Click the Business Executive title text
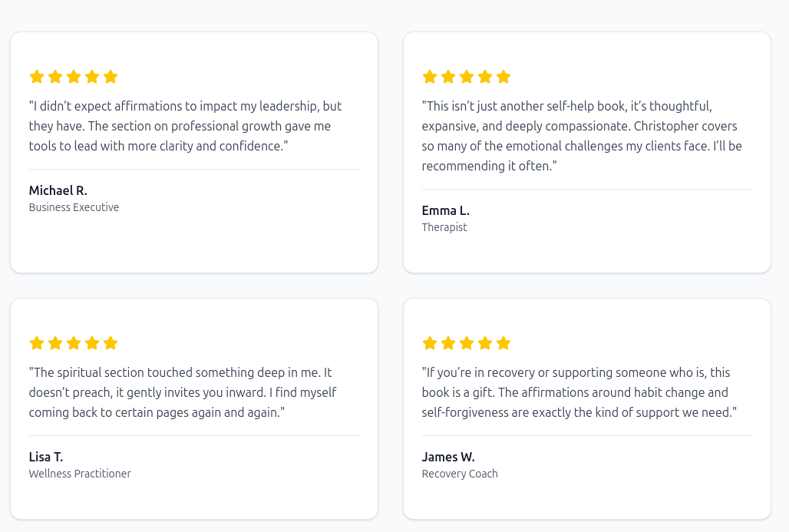Viewport: 789px width, 532px height. [74, 207]
